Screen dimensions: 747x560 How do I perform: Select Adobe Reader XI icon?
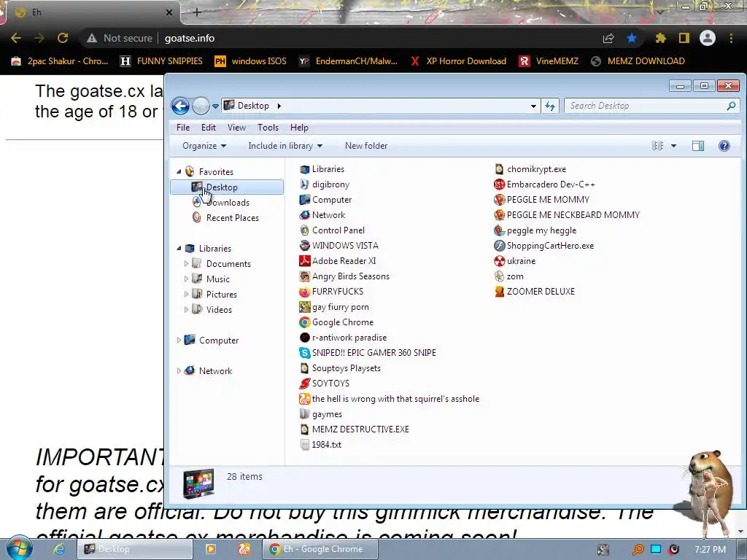(304, 261)
